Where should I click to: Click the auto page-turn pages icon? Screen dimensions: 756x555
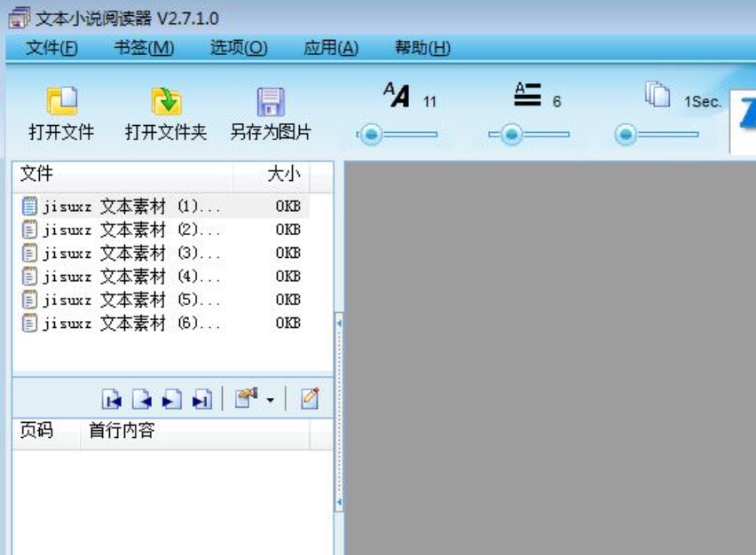pos(658,94)
